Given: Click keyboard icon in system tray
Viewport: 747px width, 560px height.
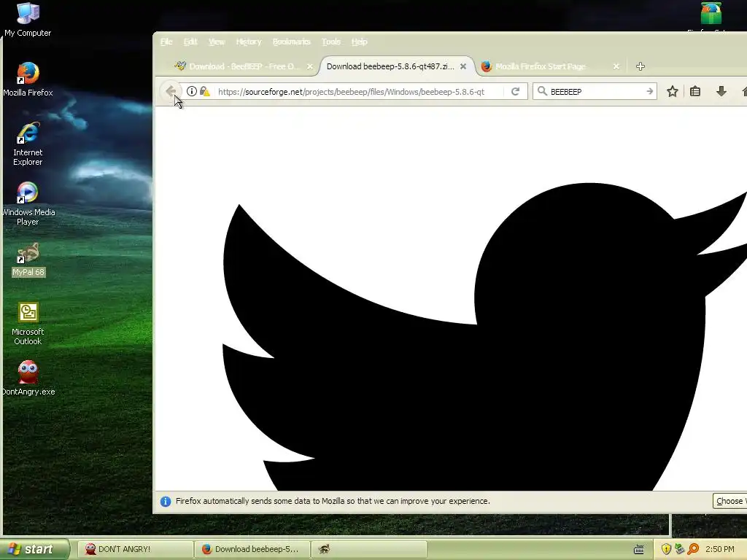Looking at the screenshot, I should coord(639,550).
